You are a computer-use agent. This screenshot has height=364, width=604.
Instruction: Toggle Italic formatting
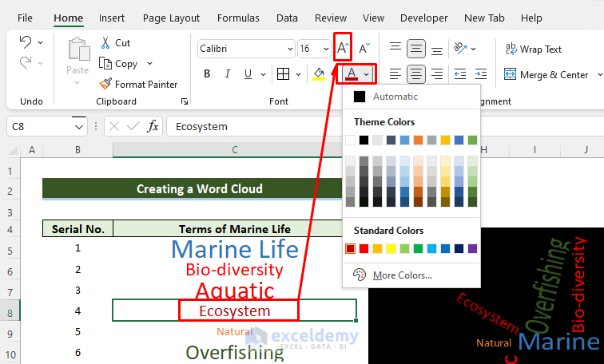(227, 74)
